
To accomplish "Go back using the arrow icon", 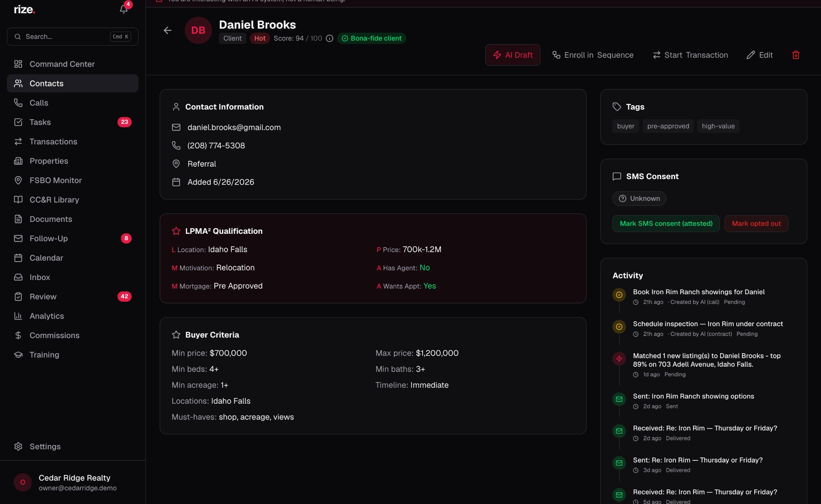I will coord(167,30).
